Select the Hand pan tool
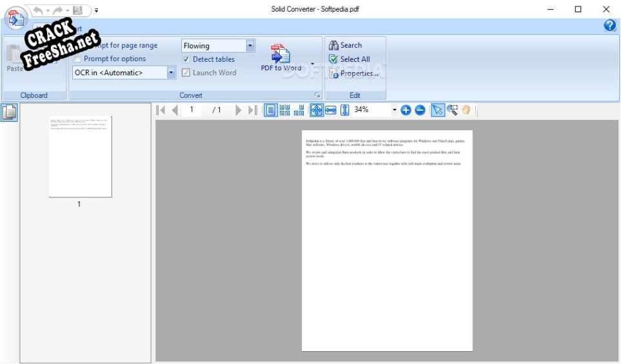The image size is (621, 364). click(x=466, y=110)
